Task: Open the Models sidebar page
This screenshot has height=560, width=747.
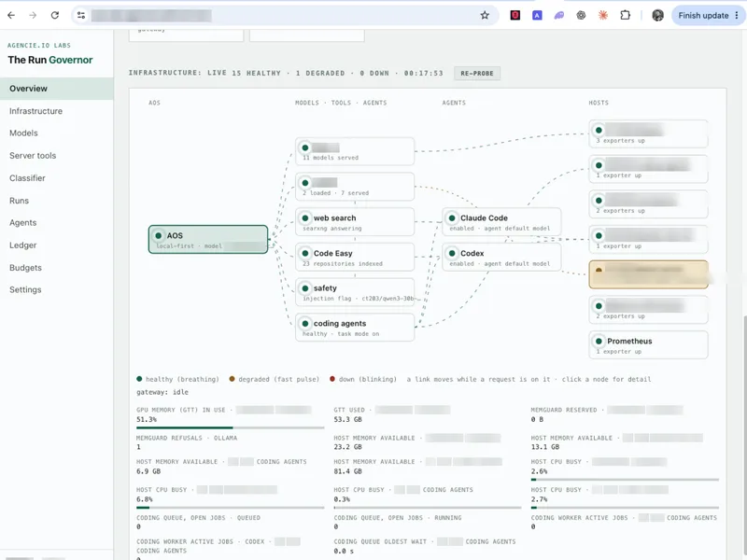Action: tap(57, 133)
